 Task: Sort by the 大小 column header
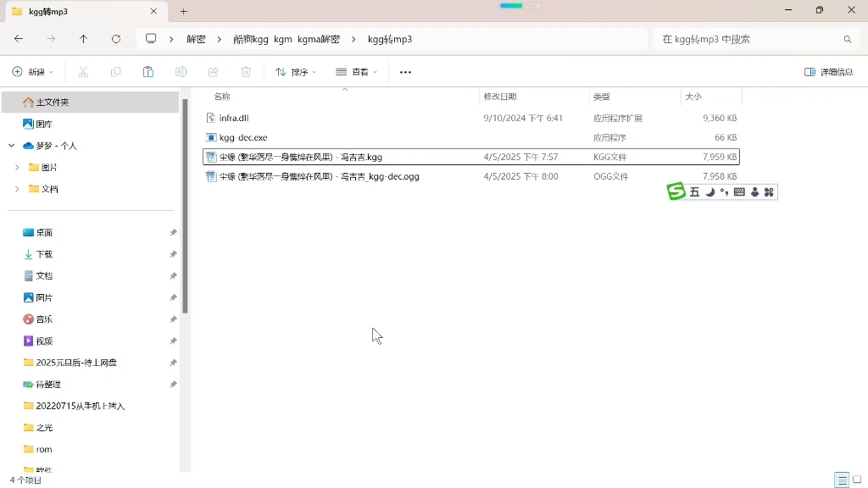pos(693,97)
